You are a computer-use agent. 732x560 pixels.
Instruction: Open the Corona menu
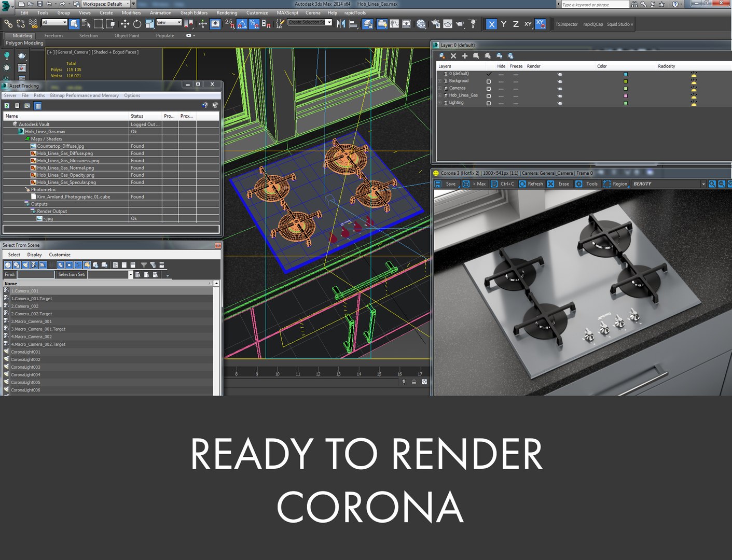313,13
